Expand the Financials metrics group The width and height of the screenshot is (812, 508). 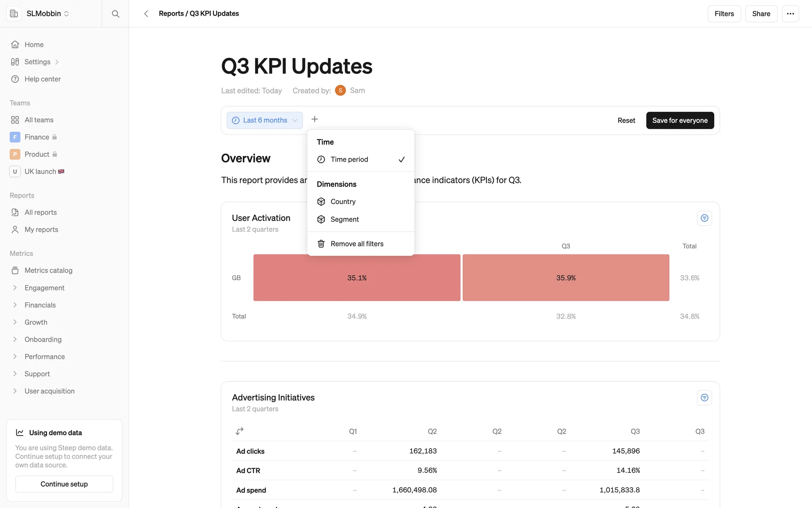[x=40, y=305]
